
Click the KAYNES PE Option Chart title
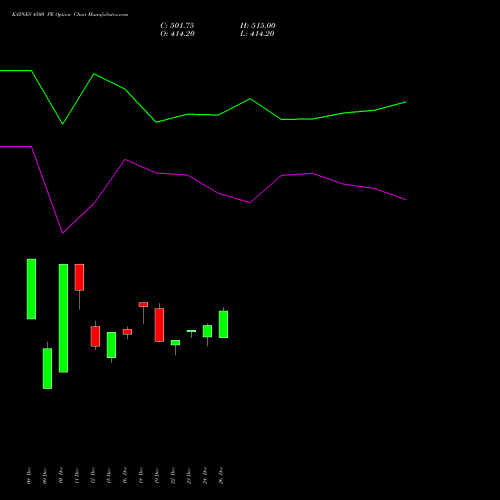70,15
